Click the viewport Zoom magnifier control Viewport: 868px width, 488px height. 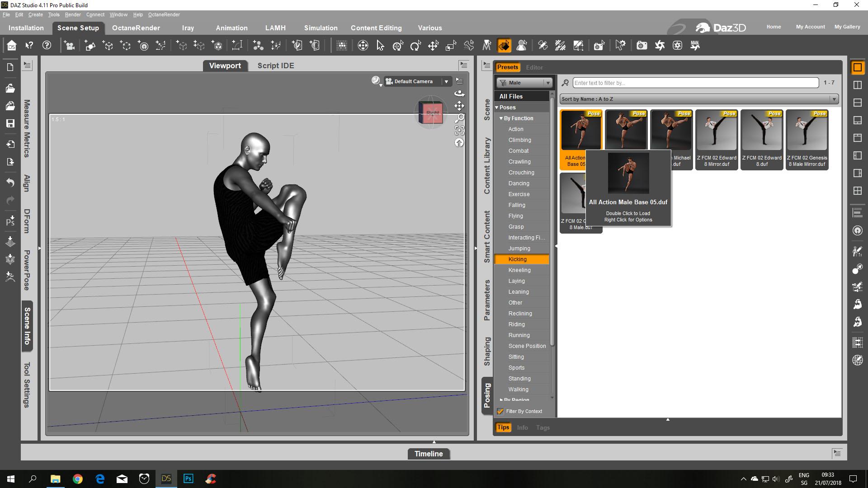(x=459, y=118)
